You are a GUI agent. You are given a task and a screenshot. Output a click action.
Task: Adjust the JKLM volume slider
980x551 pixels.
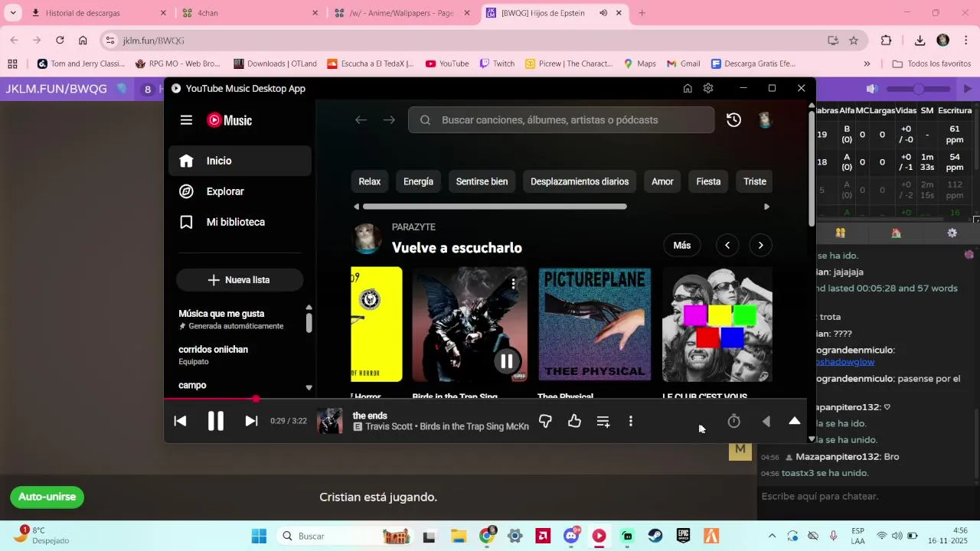919,90
